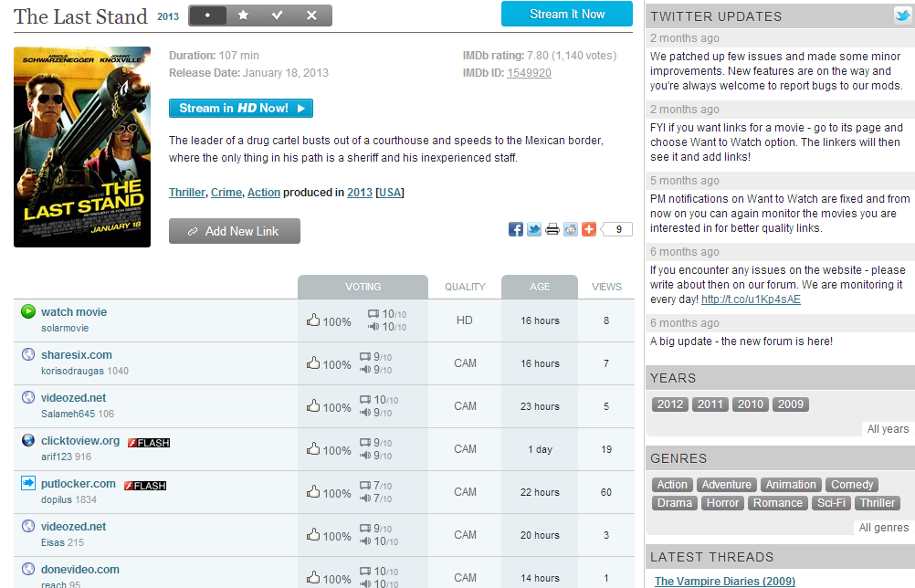Click thumbs up for clicktoview.org row

pos(313,448)
